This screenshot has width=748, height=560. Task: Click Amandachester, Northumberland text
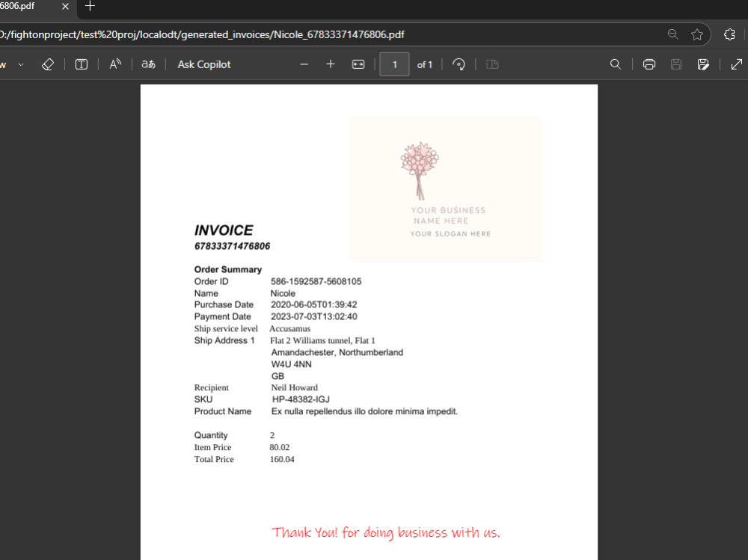[337, 352]
